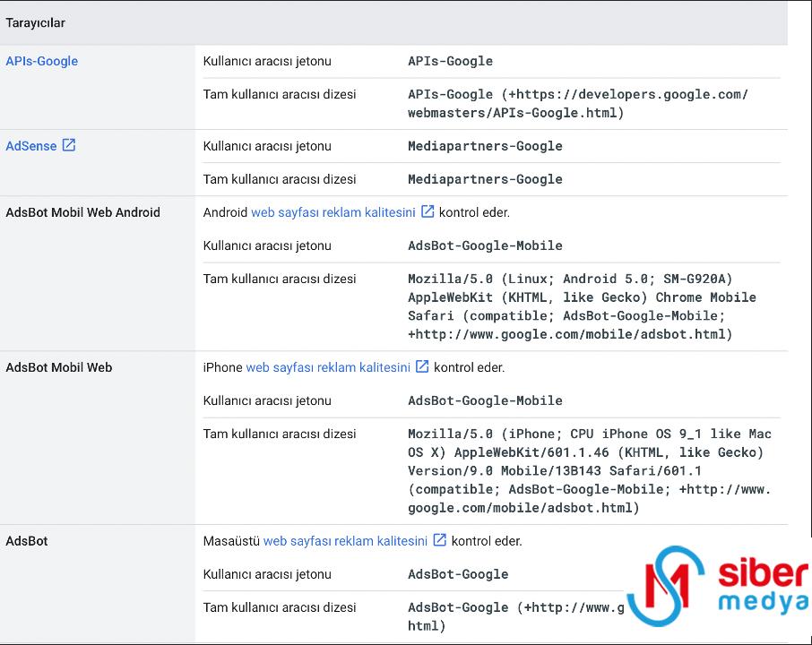Select iPhone Mozilla/5.0 full user agent string

coord(590,470)
